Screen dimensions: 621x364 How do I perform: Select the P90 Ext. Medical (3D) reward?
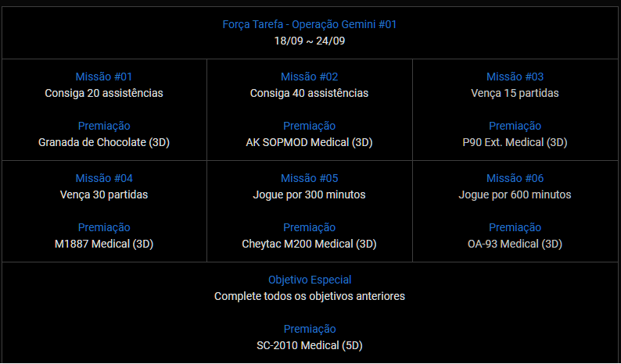[x=515, y=142]
